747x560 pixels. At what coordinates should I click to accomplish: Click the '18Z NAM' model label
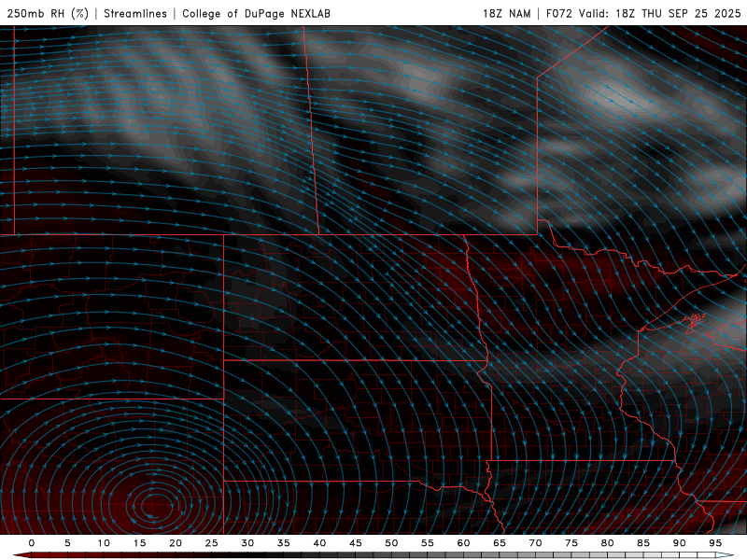(x=506, y=13)
